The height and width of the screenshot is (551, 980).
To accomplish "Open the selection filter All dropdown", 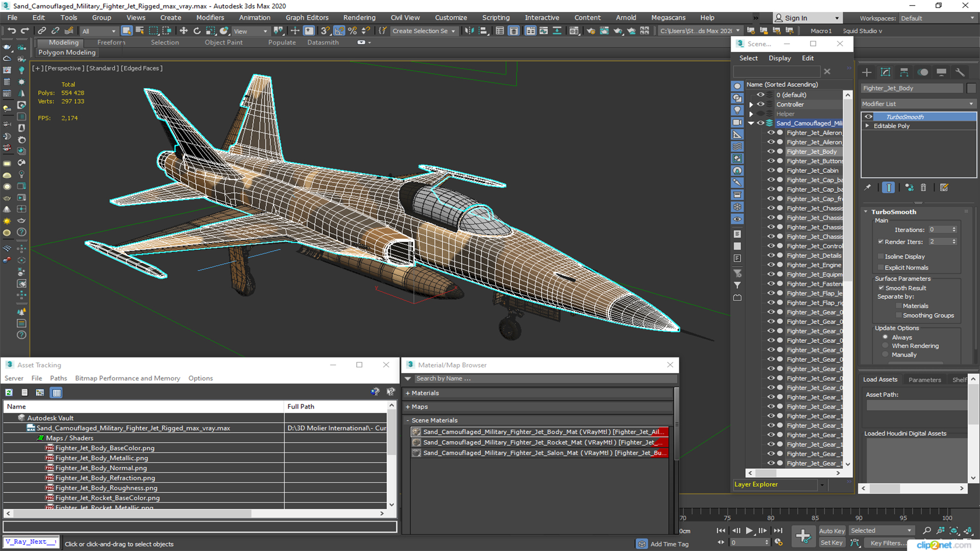I will [99, 31].
